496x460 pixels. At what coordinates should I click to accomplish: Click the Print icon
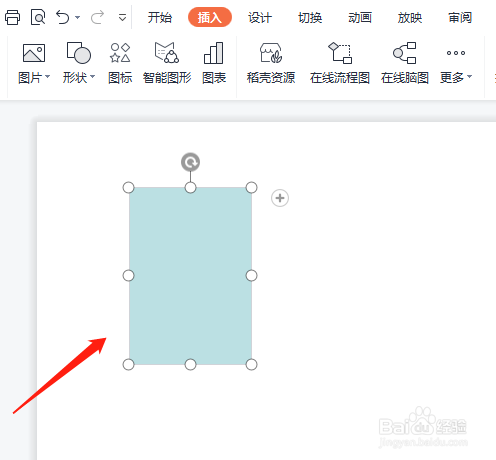coord(12,17)
